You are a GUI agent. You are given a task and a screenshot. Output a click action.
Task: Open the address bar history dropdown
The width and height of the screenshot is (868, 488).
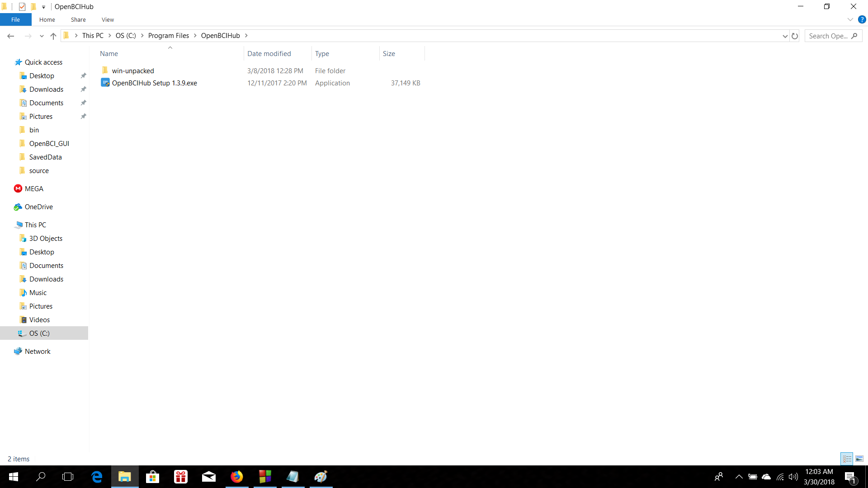(x=785, y=36)
